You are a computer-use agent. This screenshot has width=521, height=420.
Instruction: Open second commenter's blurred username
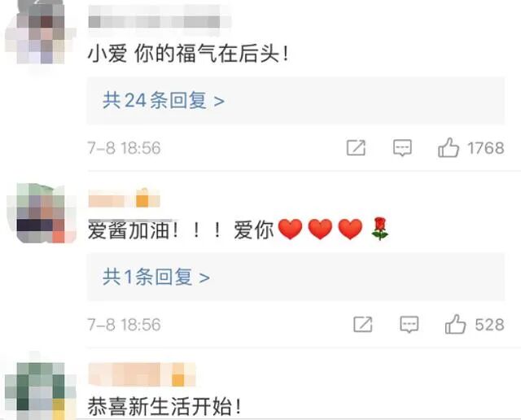[125, 199]
